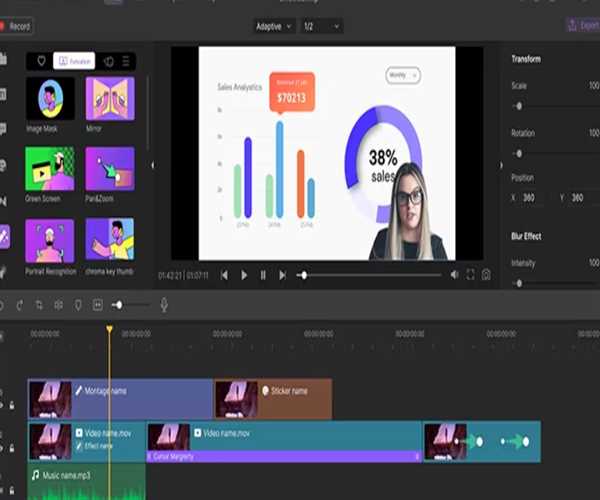Image resolution: width=600 pixels, height=500 pixels.
Task: Collapse the effects panel with left arrow
Action: 153,165
